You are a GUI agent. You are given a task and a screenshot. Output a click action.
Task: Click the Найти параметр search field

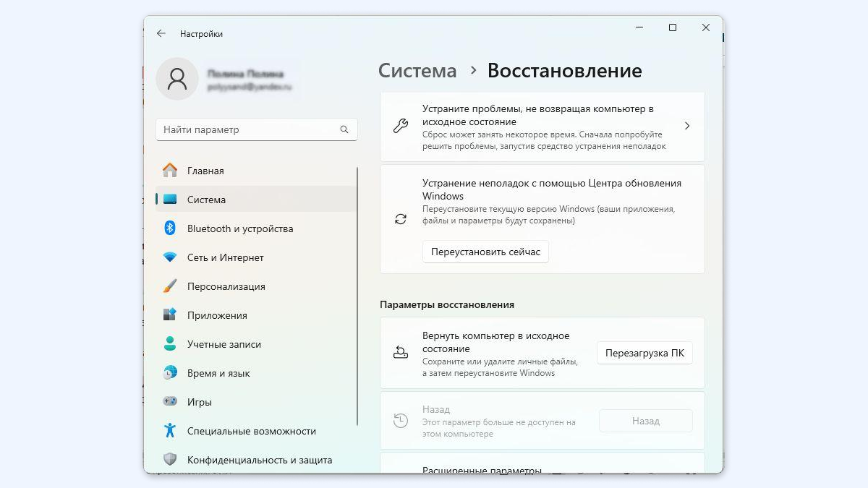pyautogui.click(x=257, y=130)
